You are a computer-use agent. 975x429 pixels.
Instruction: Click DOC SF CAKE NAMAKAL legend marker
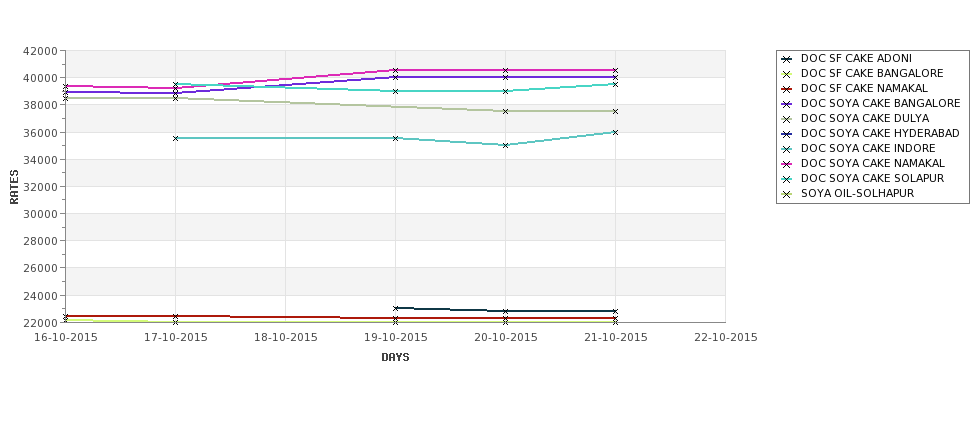(x=787, y=89)
